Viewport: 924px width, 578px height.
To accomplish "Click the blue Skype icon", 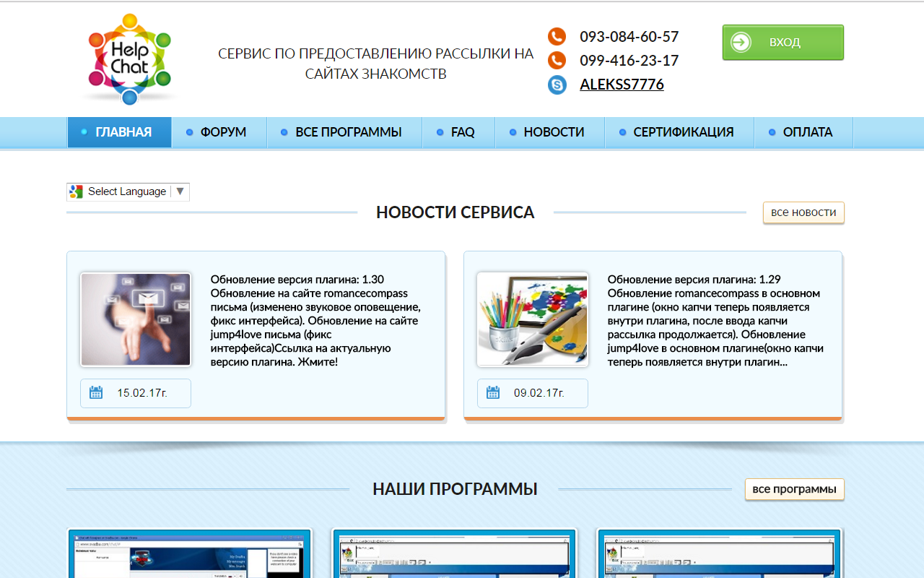I will [556, 85].
